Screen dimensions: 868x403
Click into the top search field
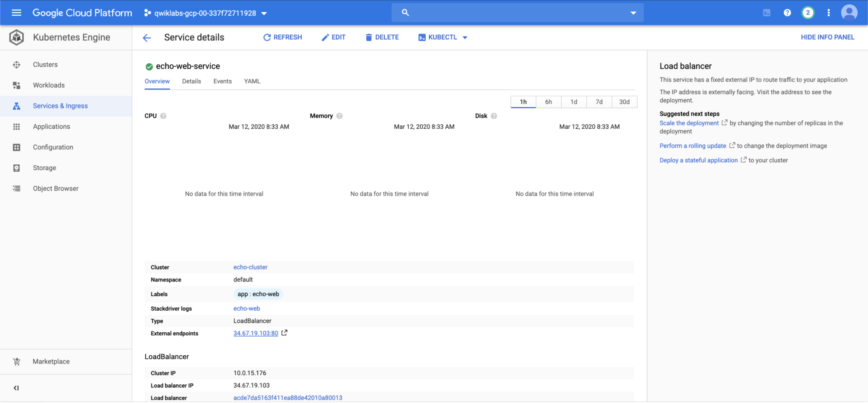click(517, 13)
